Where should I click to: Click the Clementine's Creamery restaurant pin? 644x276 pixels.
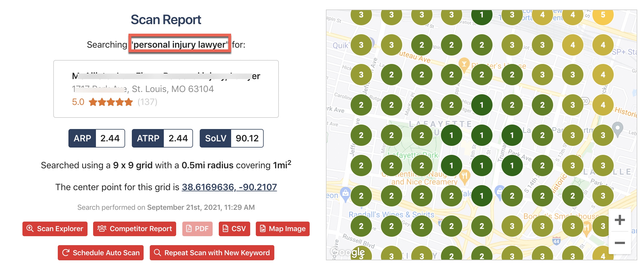(465, 176)
